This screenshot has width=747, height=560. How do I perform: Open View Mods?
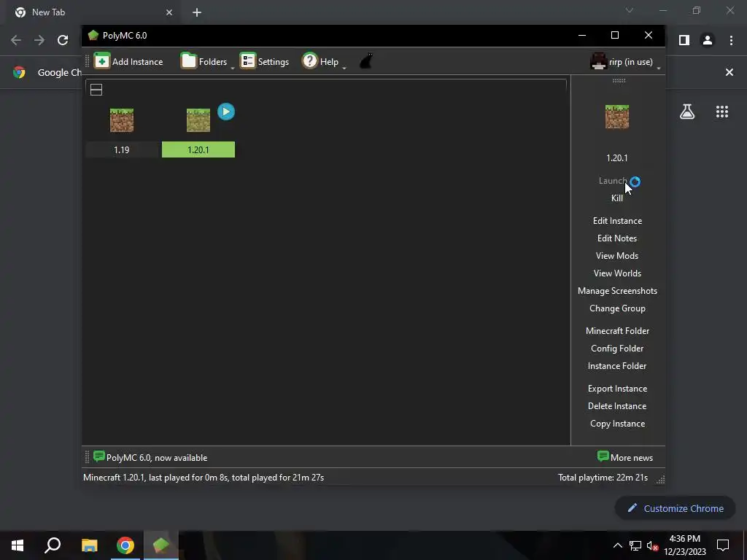tap(617, 256)
